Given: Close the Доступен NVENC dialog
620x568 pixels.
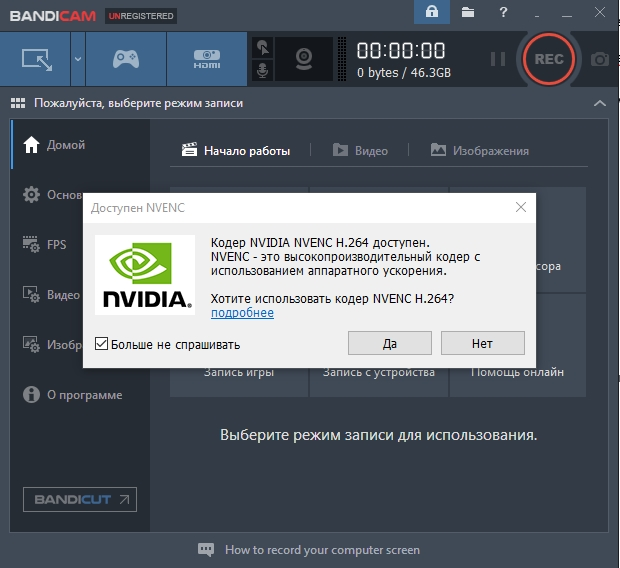Looking at the screenshot, I should click(x=521, y=207).
